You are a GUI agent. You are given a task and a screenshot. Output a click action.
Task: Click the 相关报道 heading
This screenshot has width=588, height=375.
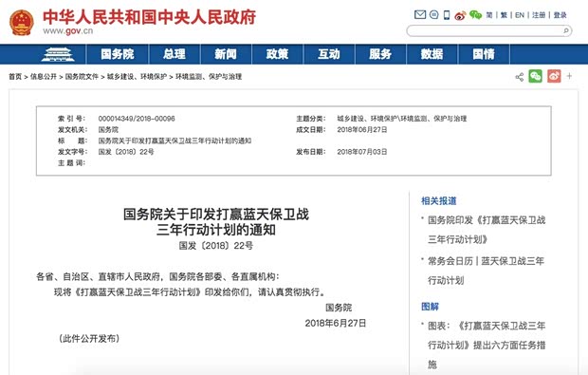[x=439, y=201]
